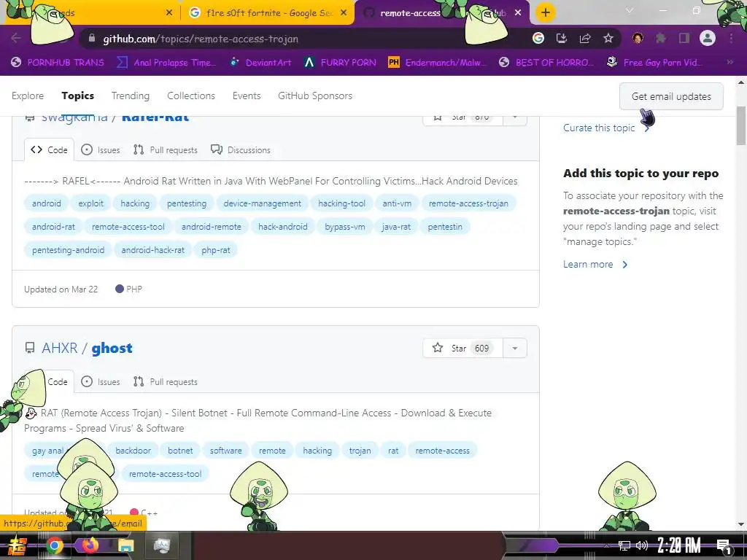The width and height of the screenshot is (747, 560).
Task: Launch Firefox from the taskbar
Action: [90, 545]
